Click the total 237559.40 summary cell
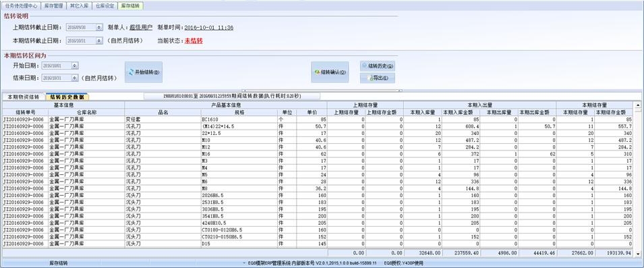The width and height of the screenshot is (644, 268). click(461, 253)
